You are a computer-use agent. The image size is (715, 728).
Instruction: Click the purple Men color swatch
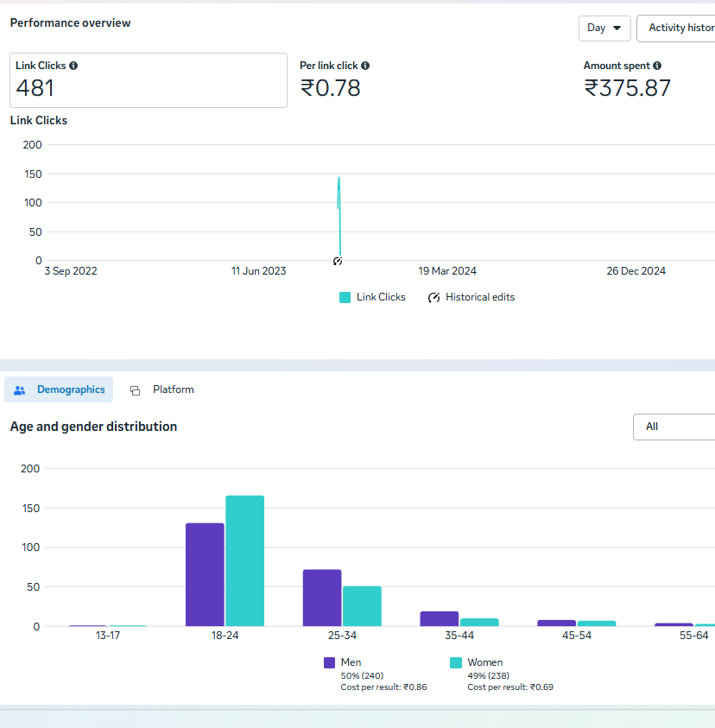pos(330,662)
